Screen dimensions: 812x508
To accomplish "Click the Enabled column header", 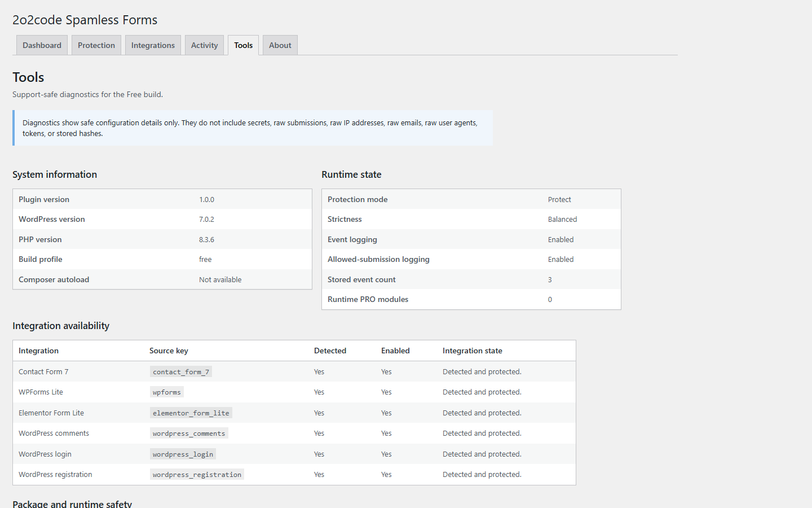I will coord(395,351).
